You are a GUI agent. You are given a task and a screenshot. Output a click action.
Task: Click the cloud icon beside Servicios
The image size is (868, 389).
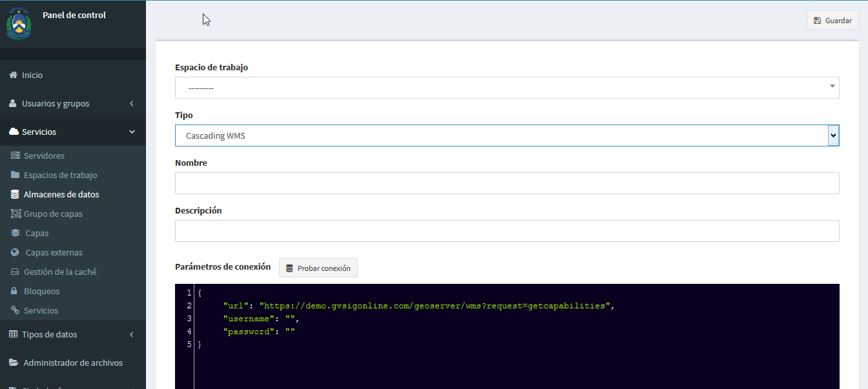point(14,132)
